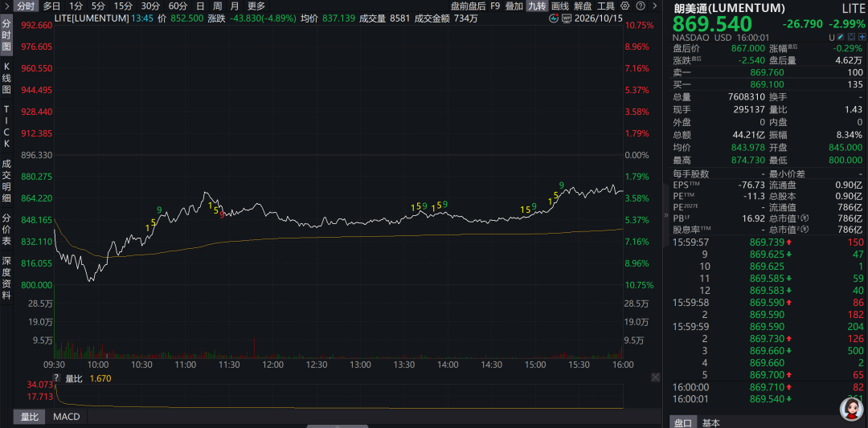
Task: Switch to the 日 daily chart
Action: pos(200,6)
